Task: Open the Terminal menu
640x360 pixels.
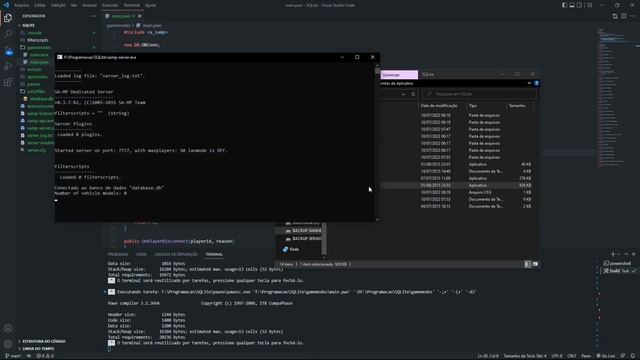Action: (132, 5)
